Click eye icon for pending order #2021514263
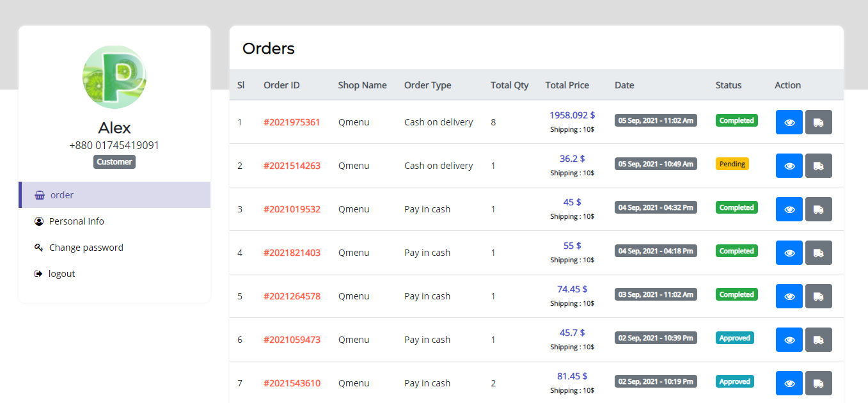 789,166
